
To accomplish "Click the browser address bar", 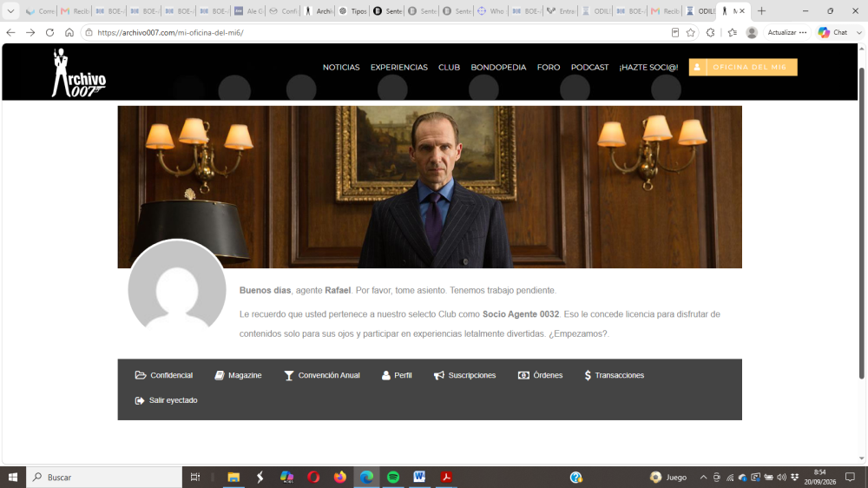I will coord(377,33).
